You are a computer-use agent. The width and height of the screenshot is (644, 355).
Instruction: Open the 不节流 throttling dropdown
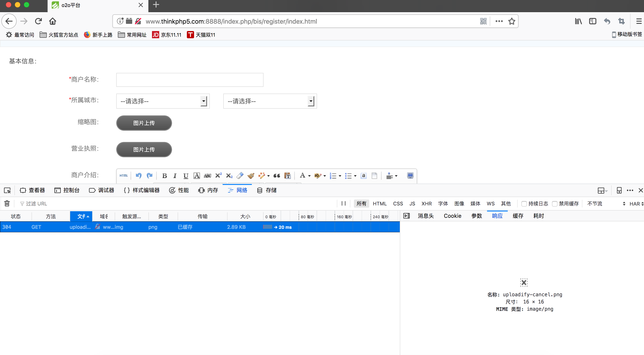[x=606, y=204]
